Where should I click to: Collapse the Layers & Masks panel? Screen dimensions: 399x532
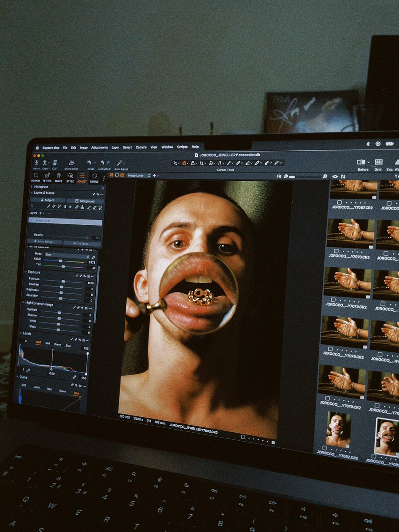(31, 193)
